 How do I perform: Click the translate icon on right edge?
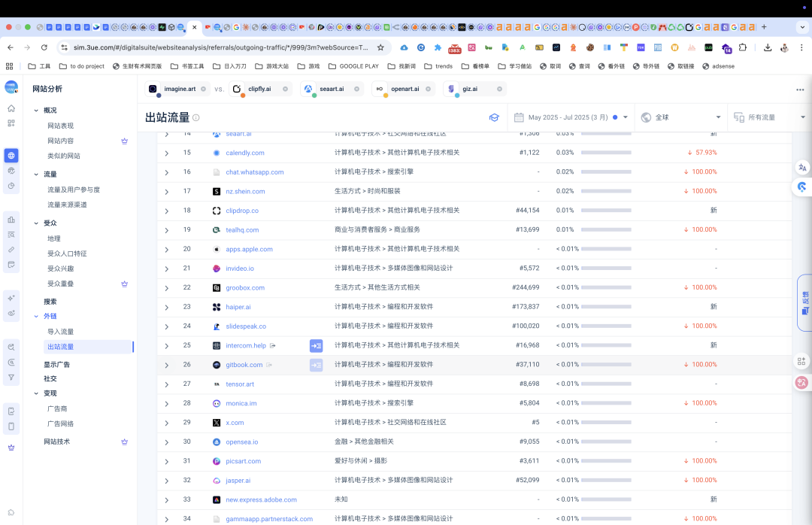pyautogui.click(x=802, y=168)
